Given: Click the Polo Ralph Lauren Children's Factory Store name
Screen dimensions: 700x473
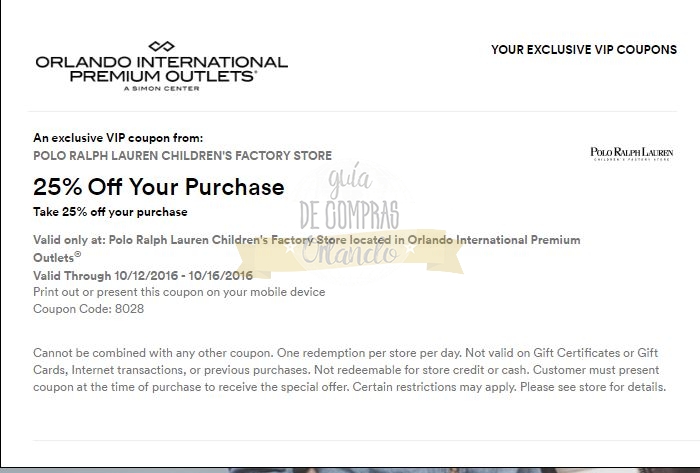Looking at the screenshot, I should click(x=182, y=155).
